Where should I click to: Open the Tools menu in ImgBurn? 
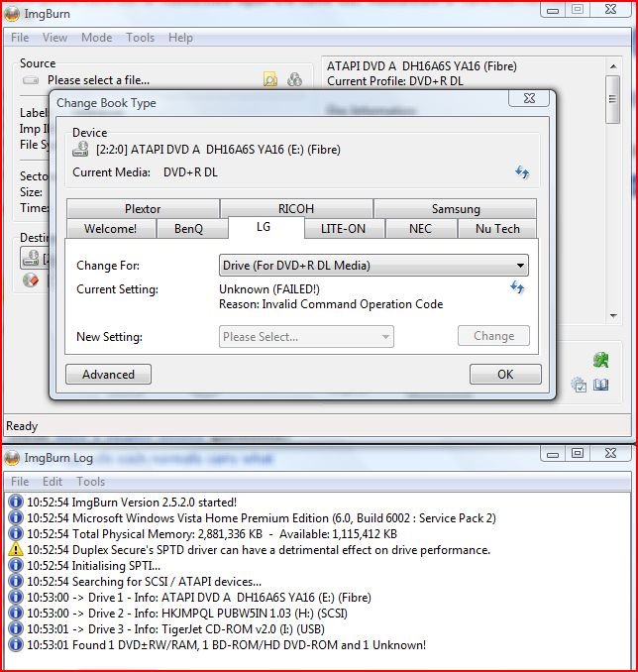140,38
